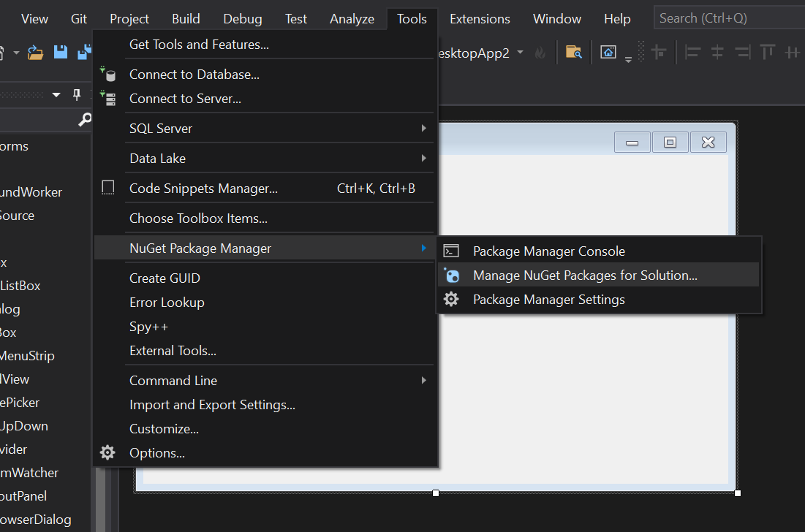Click the form's bottom-right resize handle
This screenshot has height=532, width=805.
pyautogui.click(x=738, y=493)
